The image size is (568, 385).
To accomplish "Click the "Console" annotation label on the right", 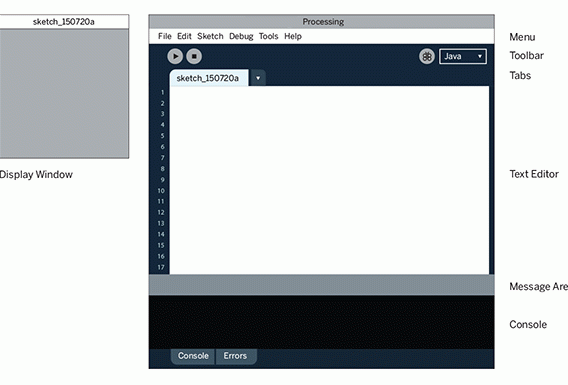I will coord(528,325).
